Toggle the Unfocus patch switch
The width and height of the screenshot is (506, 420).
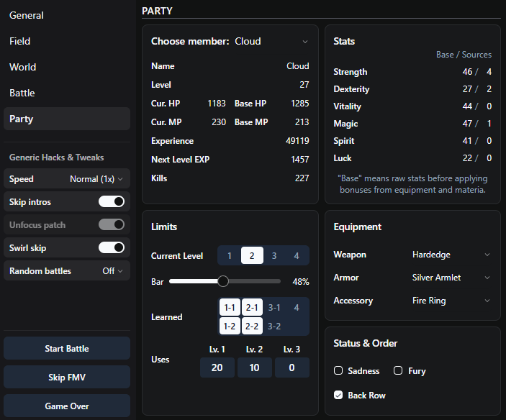pos(112,224)
